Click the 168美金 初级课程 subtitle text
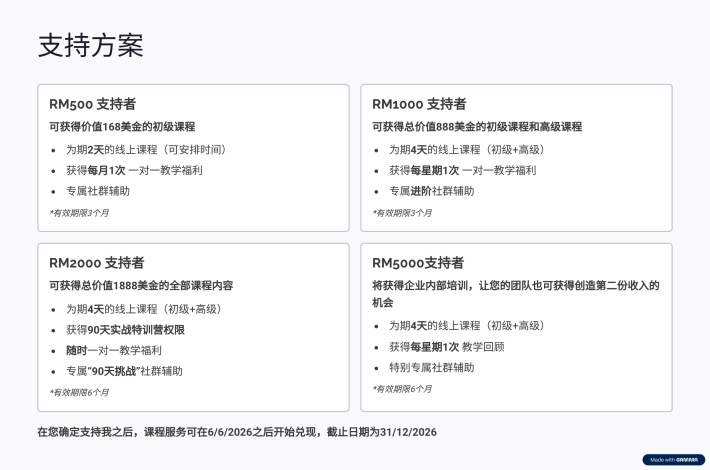 (x=122, y=127)
